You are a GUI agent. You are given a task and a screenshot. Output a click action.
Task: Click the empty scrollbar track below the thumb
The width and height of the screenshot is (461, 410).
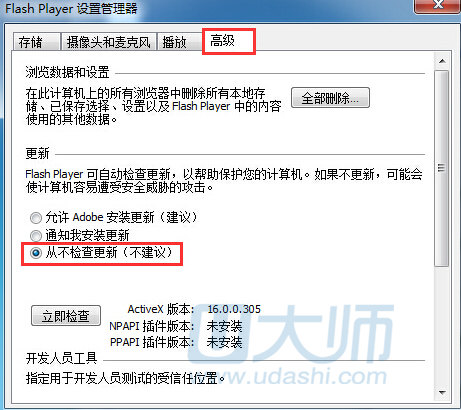pos(442,325)
